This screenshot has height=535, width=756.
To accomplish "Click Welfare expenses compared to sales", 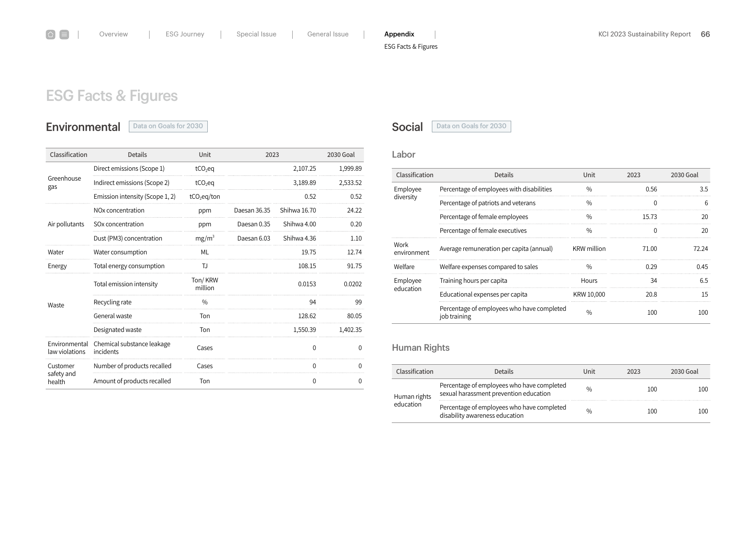I will coord(489,267).
